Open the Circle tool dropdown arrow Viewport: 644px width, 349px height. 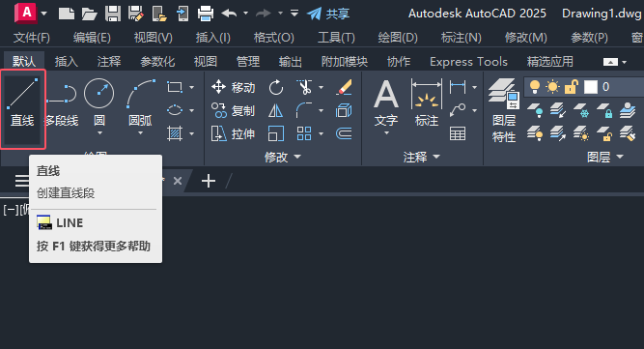coord(99,133)
